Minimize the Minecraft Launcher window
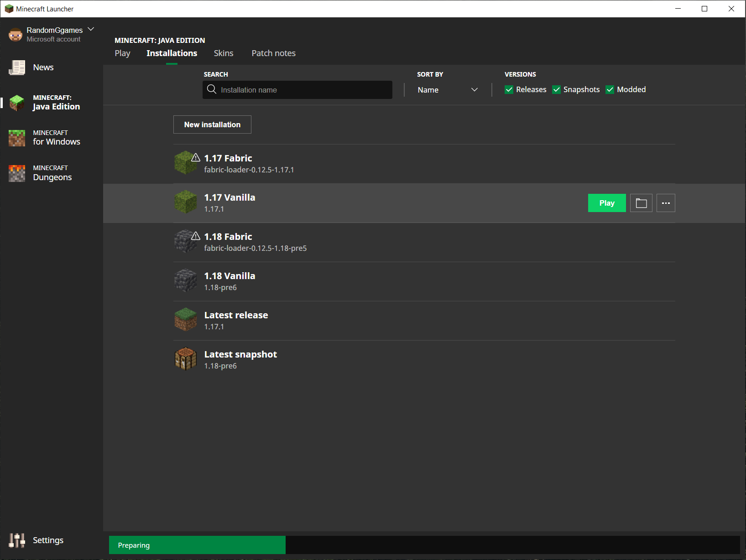 (678, 9)
